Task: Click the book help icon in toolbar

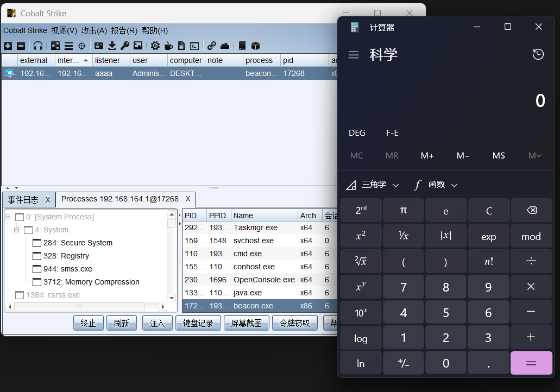Action: pos(242,46)
